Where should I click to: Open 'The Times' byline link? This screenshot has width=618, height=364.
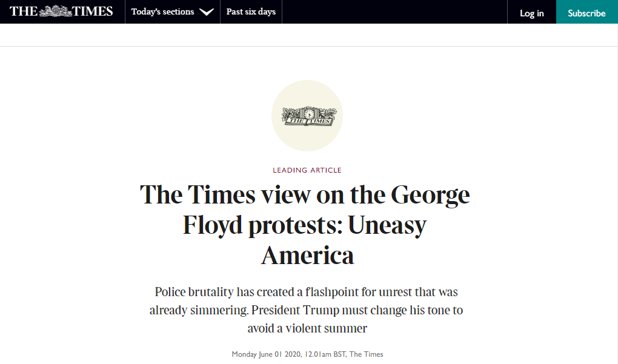[367, 354]
